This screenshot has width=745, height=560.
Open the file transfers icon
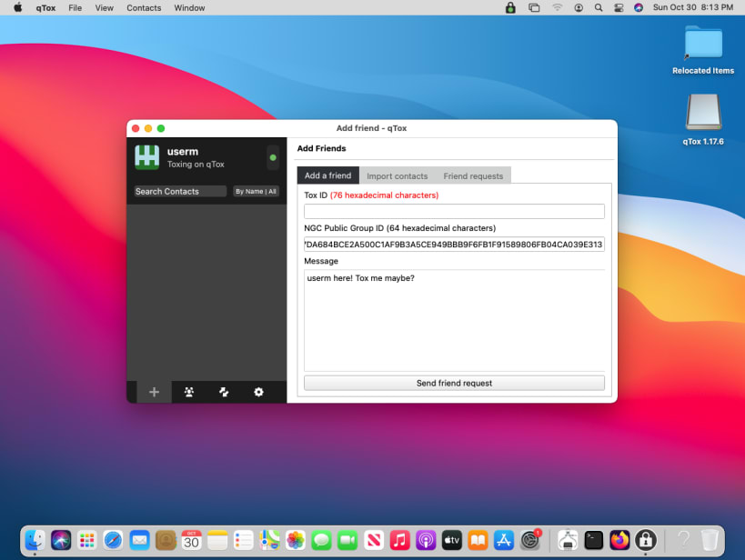pos(224,392)
